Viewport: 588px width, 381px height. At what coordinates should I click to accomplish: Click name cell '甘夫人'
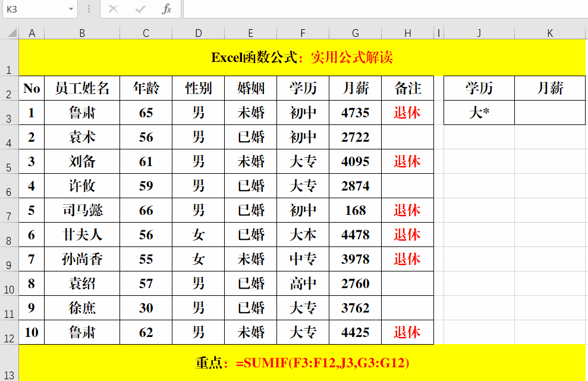point(82,235)
